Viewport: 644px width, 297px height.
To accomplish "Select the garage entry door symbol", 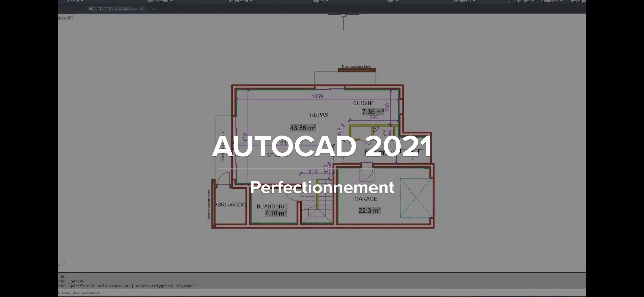I will coord(367,172).
